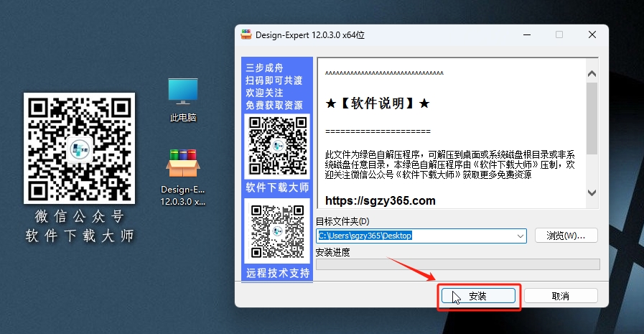Click the 取消 cancel button
This screenshot has height=334, width=644.
(x=561, y=296)
